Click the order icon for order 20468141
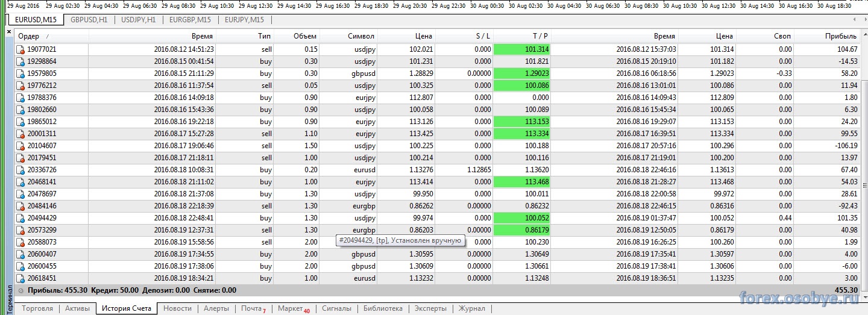The image size is (868, 315). pos(20,182)
